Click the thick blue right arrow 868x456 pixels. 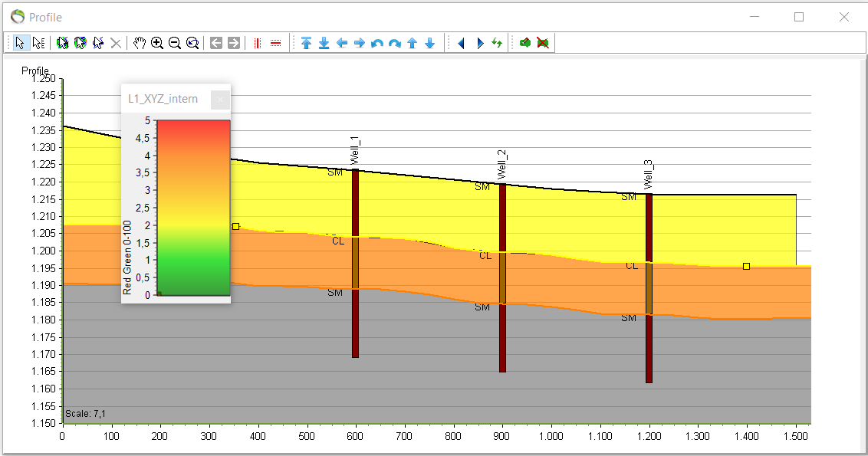click(x=360, y=43)
